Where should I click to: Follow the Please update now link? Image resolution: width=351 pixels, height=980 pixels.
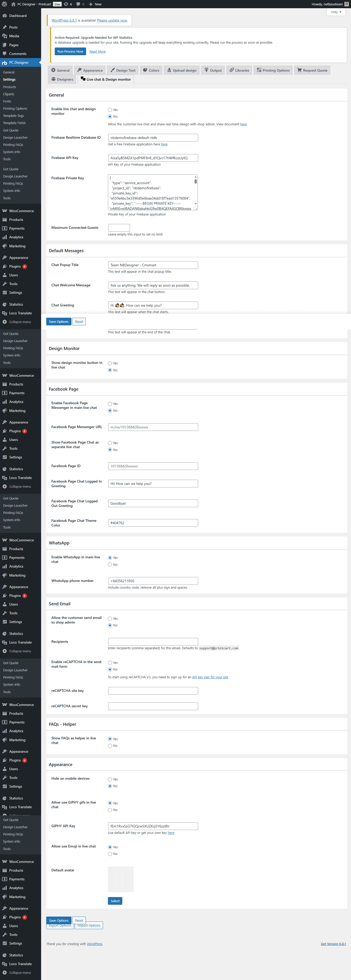112,21
